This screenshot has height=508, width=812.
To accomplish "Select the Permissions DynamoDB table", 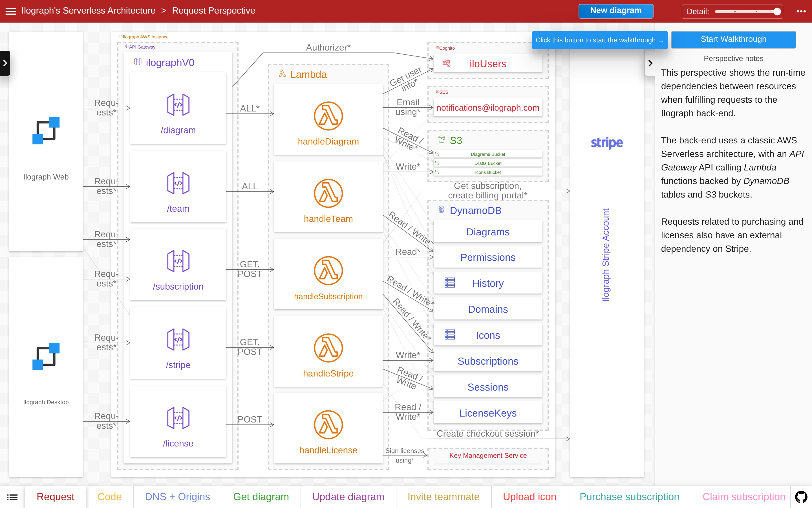I will pyautogui.click(x=488, y=257).
